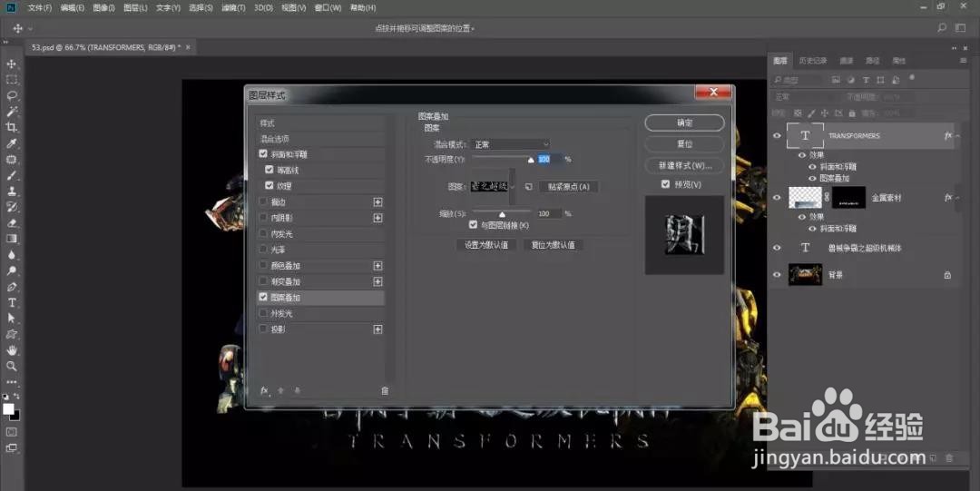Viewport: 980px width, 491px height.
Task: Open the pattern picker dropdown arrow
Action: (513, 186)
